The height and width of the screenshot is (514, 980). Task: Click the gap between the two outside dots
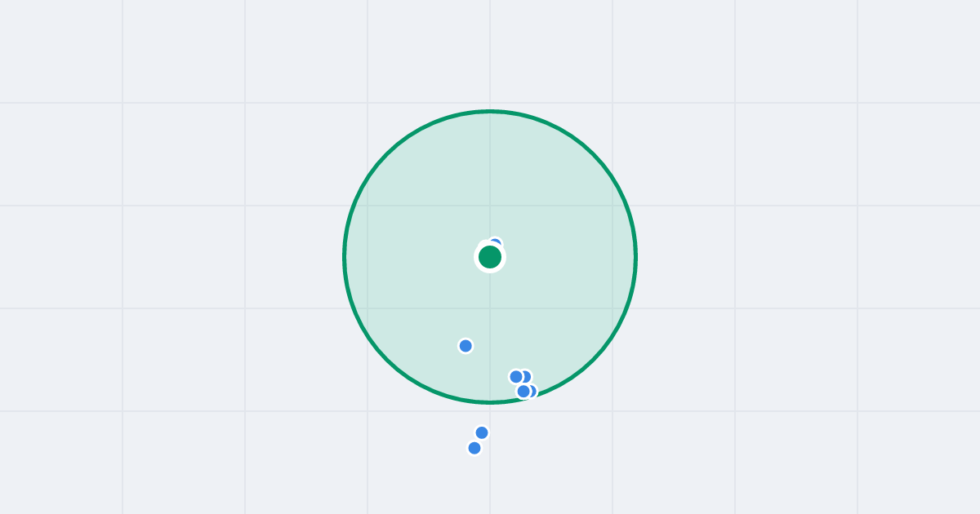point(478,441)
